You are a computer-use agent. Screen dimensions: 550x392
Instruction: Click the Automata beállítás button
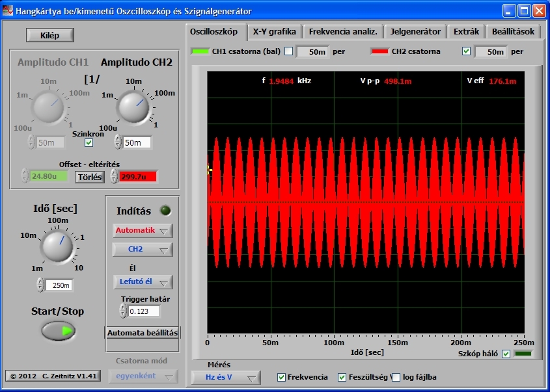click(142, 332)
